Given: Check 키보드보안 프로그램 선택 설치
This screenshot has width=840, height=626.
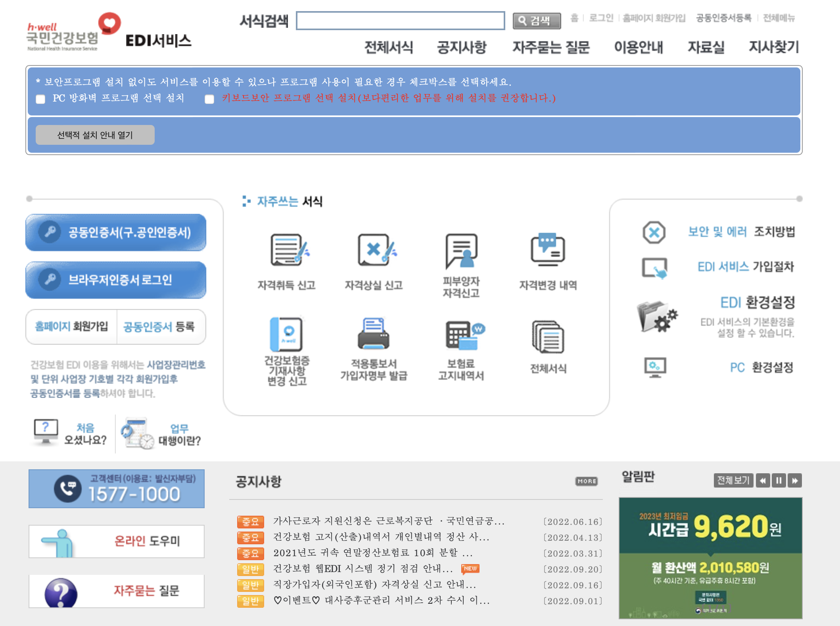Looking at the screenshot, I should point(209,100).
